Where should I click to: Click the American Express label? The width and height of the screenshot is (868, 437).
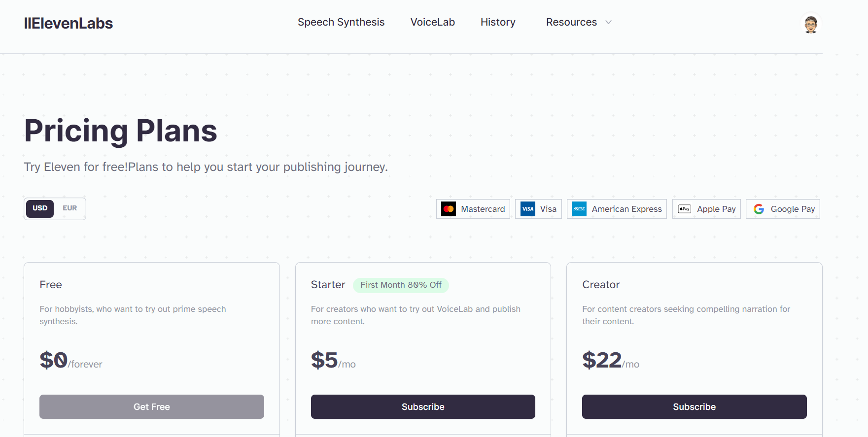point(627,209)
